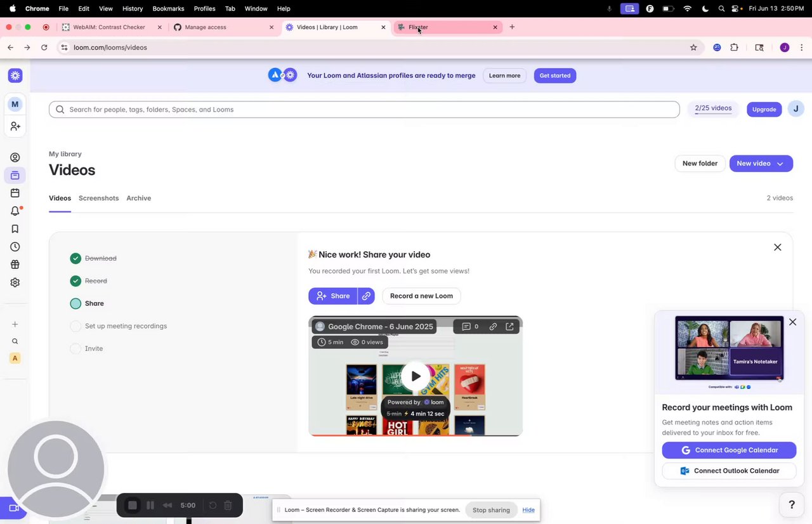Click Connect Google Calendar
812x524 pixels.
tap(729, 450)
